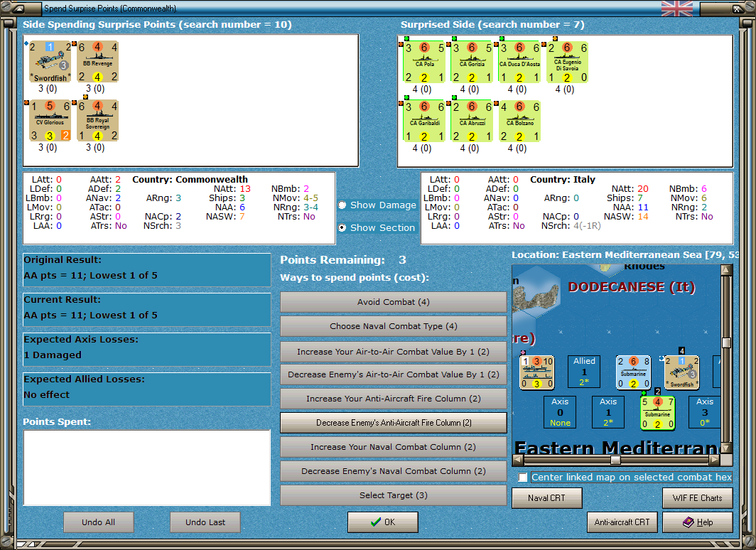Viewport: 756px width, 550px height.
Task: Select the CA Pola cruiser counter
Action: 424,63
